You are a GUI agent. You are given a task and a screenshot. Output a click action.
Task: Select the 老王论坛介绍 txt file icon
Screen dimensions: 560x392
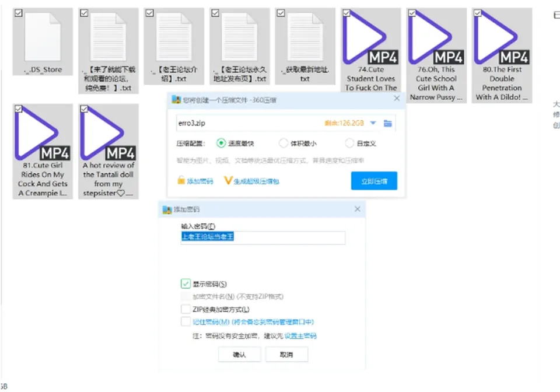pos(174,37)
